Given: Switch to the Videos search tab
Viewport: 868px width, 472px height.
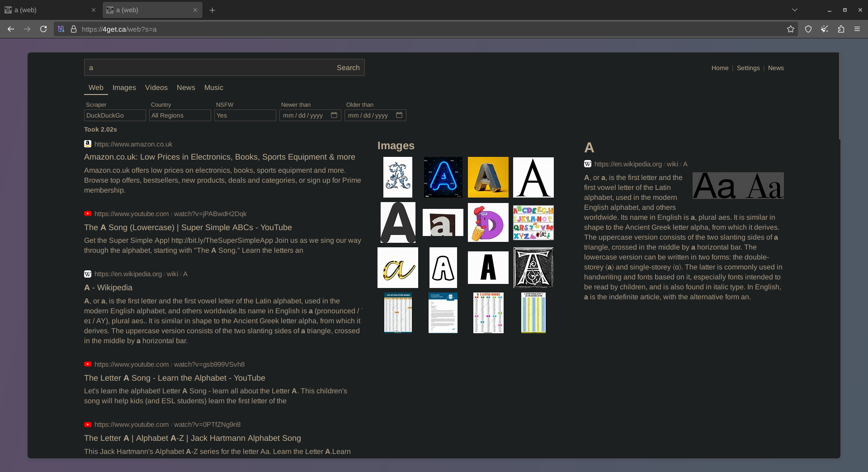Looking at the screenshot, I should click(156, 88).
